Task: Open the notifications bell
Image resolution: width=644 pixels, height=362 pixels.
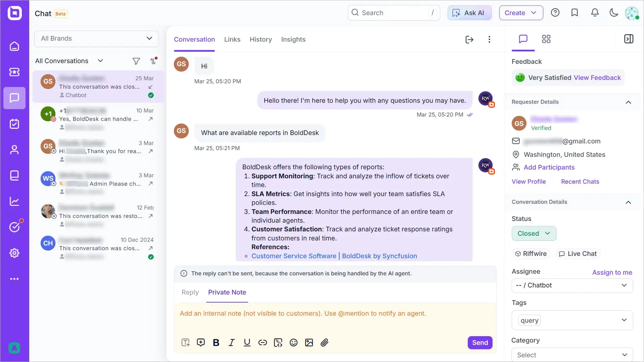Action: click(595, 13)
